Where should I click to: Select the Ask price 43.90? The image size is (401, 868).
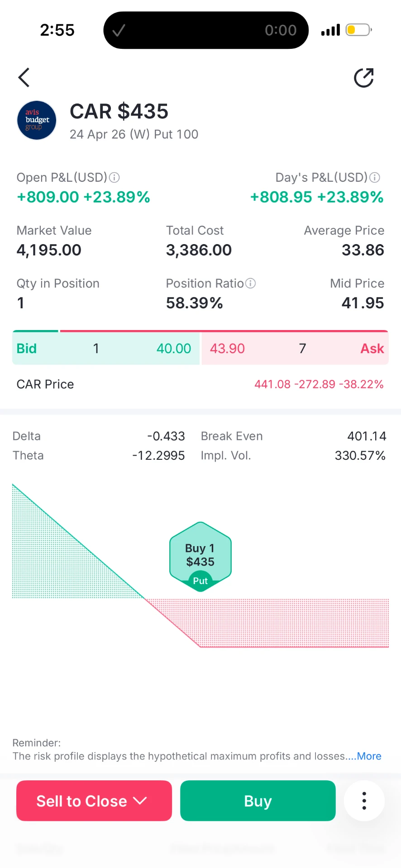(x=227, y=349)
